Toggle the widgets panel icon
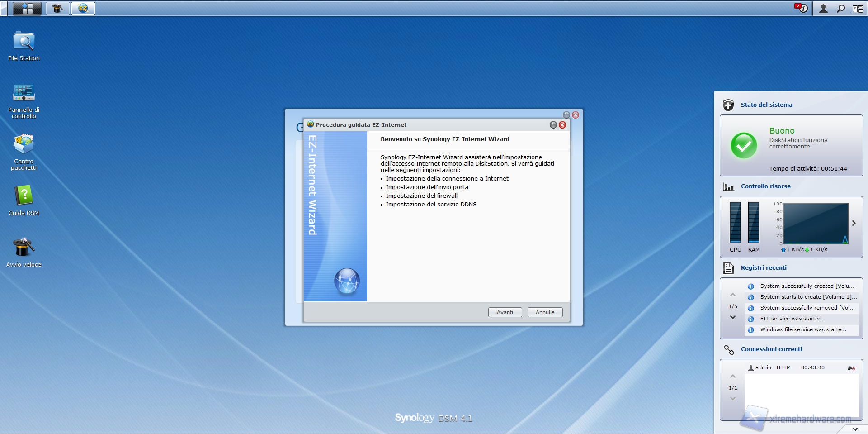Screen dimensions: 868x434 click(858, 8)
